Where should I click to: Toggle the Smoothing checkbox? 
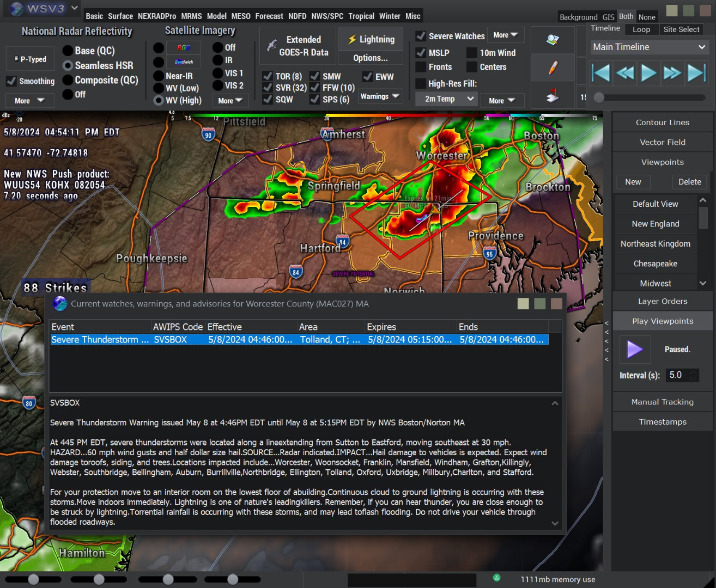(11, 81)
